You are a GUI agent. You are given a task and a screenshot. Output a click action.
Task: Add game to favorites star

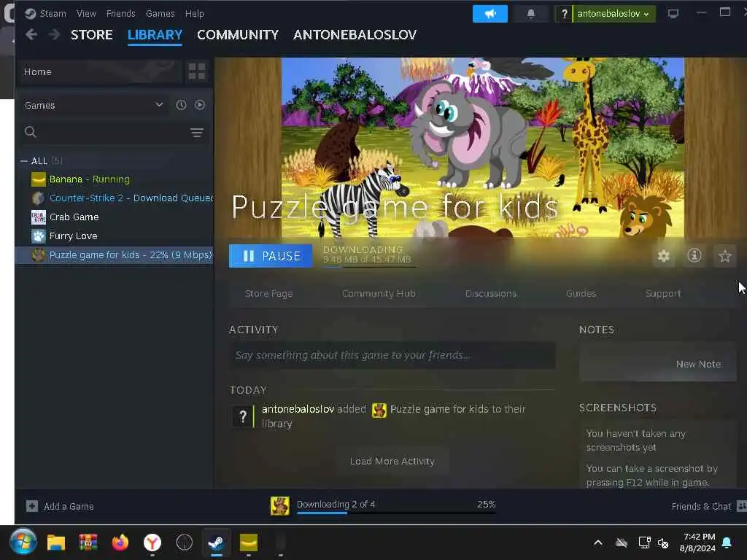pos(724,256)
